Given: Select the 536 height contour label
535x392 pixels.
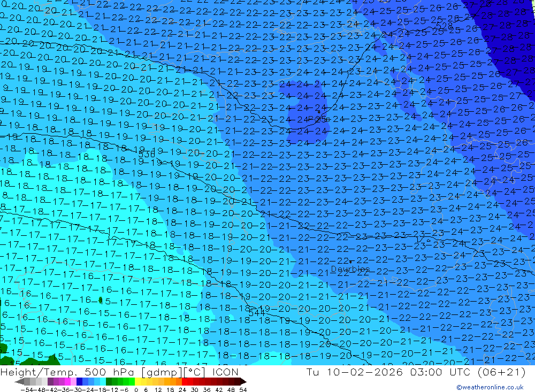Looking at the screenshot, I should (147, 154).
